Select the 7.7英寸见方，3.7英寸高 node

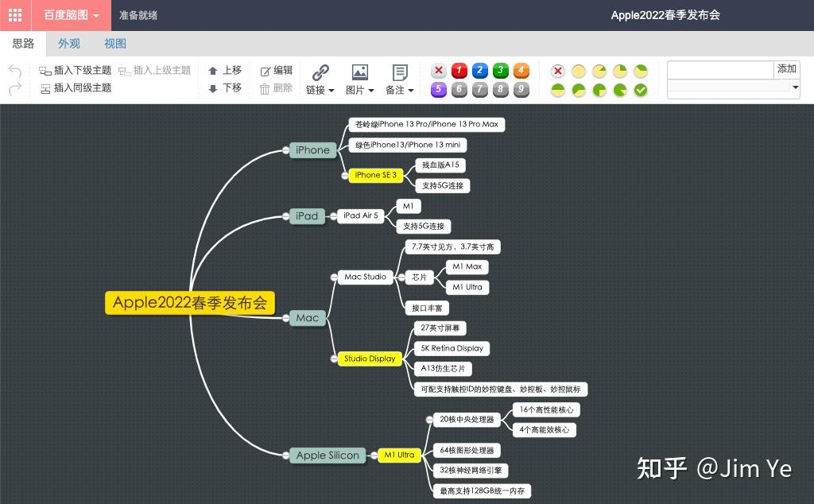452,247
